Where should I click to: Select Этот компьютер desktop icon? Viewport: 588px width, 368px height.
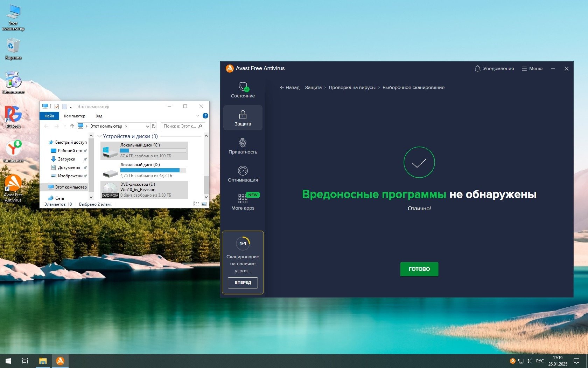[x=13, y=18]
